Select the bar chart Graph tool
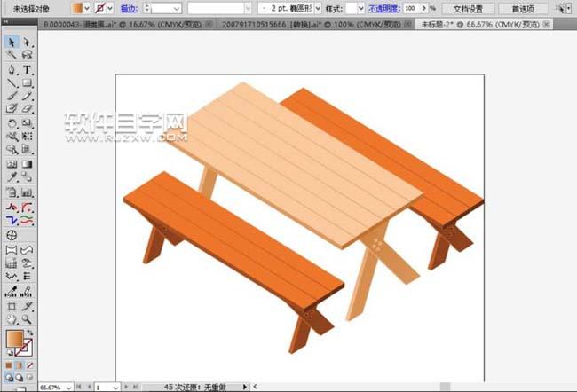The image size is (577, 392). (x=27, y=192)
